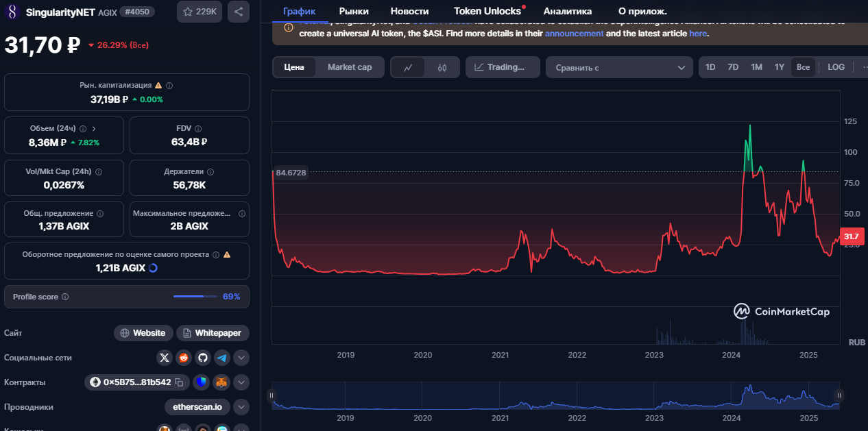This screenshot has height=431, width=868.
Task: Switch chart to Market cap mode
Action: tap(350, 67)
